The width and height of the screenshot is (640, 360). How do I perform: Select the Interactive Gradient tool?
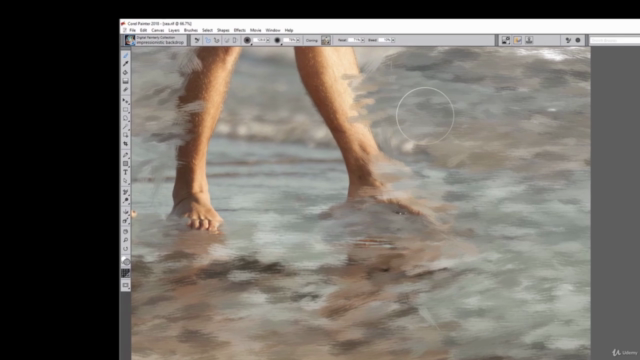pyautogui.click(x=125, y=81)
